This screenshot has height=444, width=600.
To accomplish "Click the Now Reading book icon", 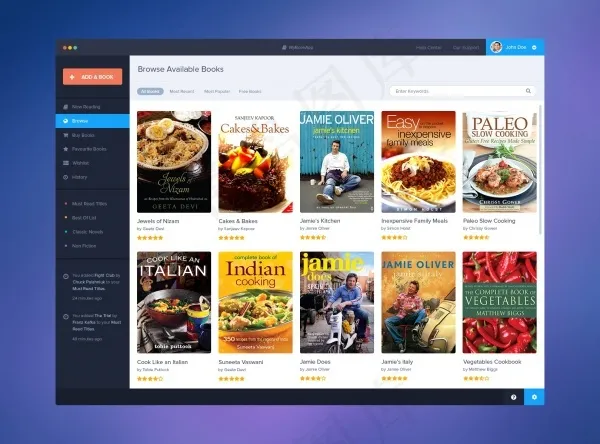I will point(64,106).
